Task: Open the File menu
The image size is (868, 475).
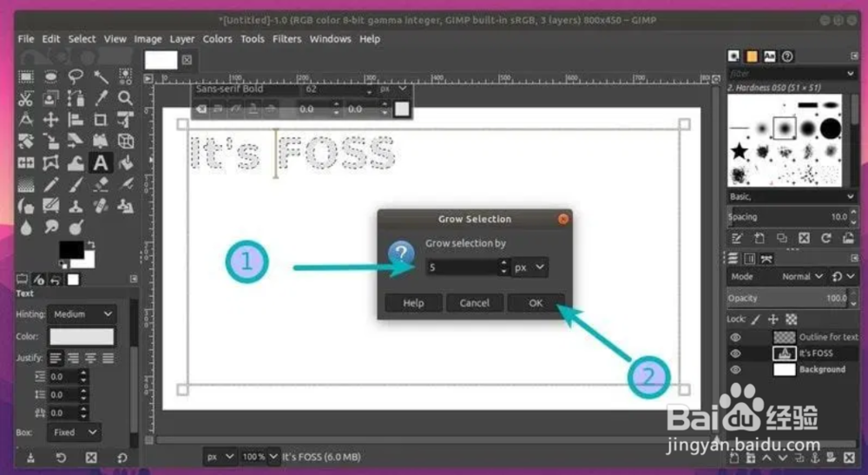Action: [x=25, y=39]
